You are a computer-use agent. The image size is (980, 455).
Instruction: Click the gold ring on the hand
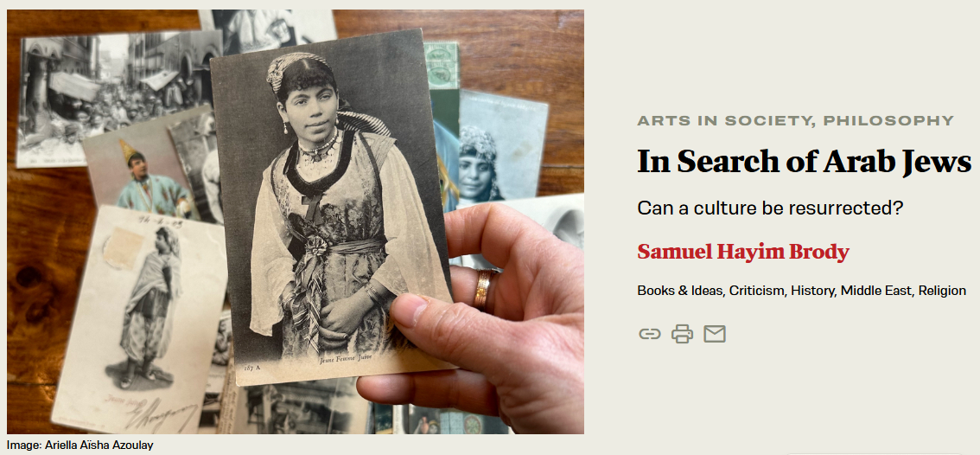pyautogui.click(x=484, y=290)
